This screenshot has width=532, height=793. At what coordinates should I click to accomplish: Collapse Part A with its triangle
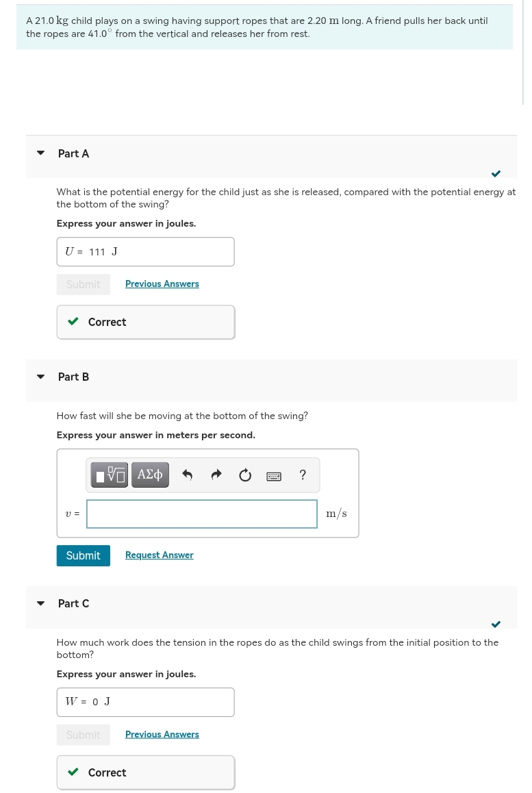pyautogui.click(x=41, y=153)
